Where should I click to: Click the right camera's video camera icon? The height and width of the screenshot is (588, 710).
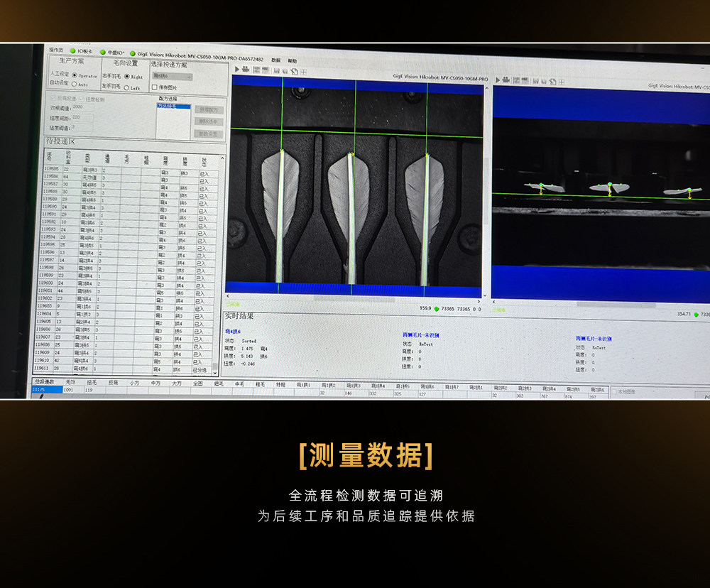coord(506,80)
